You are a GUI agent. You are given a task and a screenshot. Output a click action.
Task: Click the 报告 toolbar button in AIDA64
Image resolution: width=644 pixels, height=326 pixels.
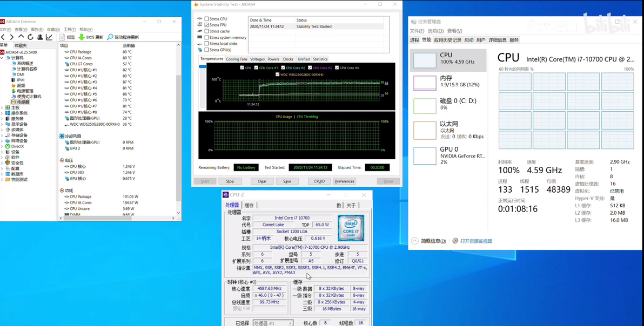click(68, 37)
